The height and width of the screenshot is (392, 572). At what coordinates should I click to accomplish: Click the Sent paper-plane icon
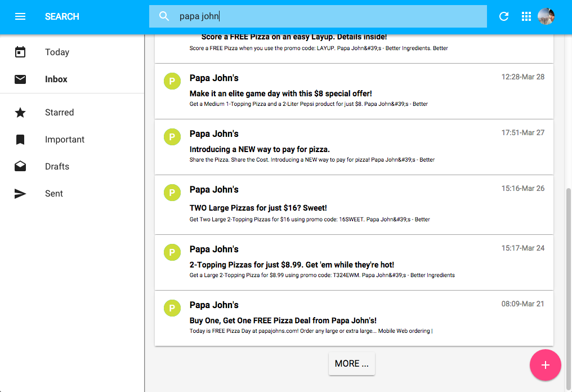tap(20, 193)
